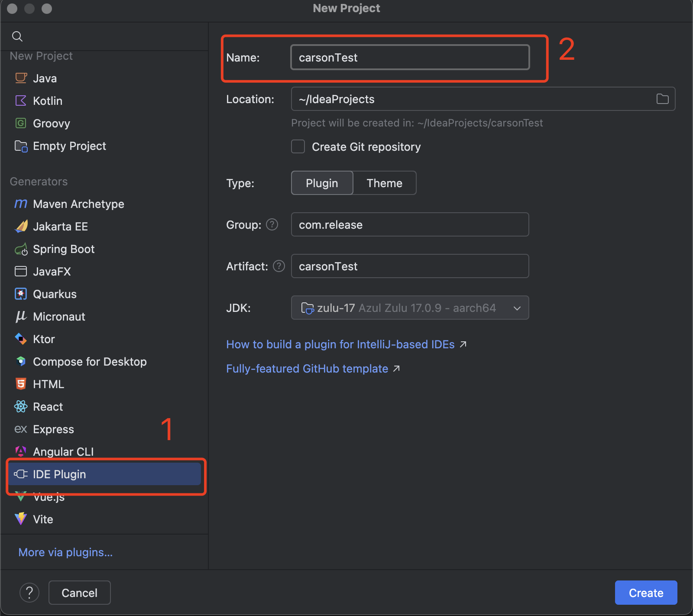Select the Kotlin logo icon
The height and width of the screenshot is (616, 693).
point(21,101)
